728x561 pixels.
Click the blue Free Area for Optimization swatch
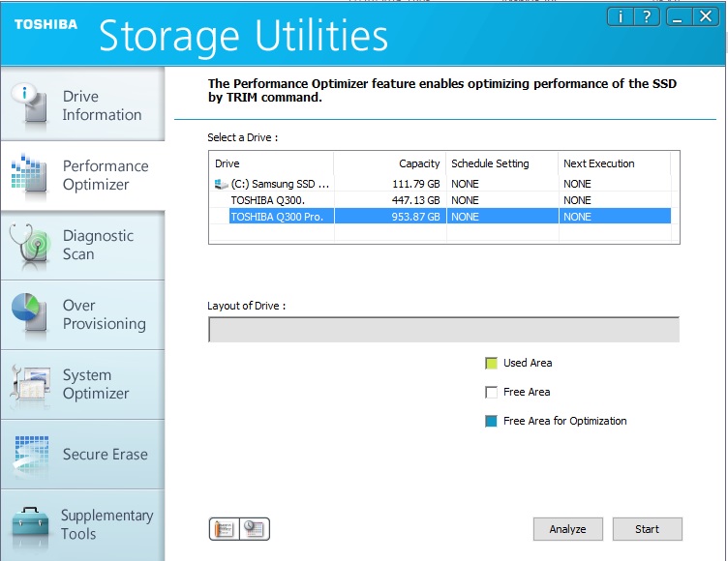pos(491,422)
